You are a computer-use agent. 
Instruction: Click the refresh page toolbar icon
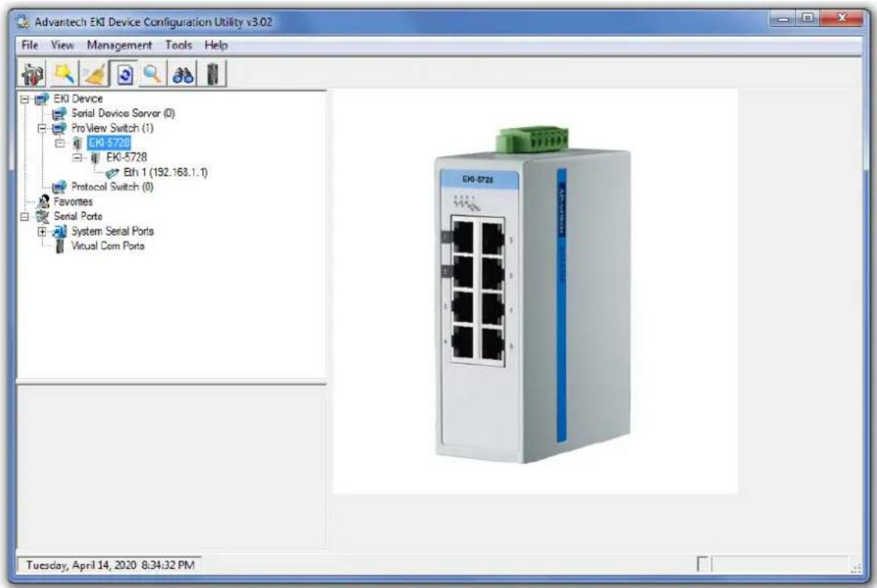(124, 74)
